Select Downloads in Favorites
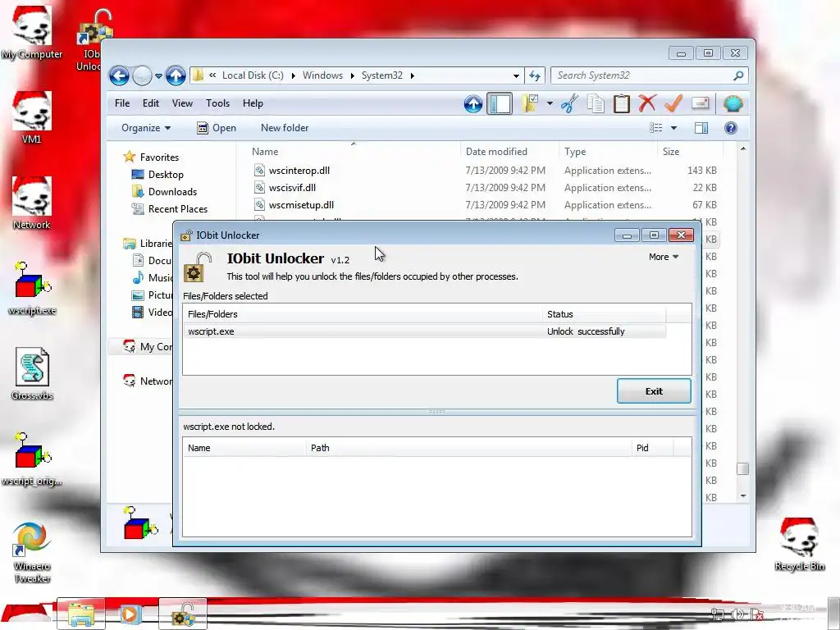Screen dimensions: 840x630 pyautogui.click(x=172, y=192)
